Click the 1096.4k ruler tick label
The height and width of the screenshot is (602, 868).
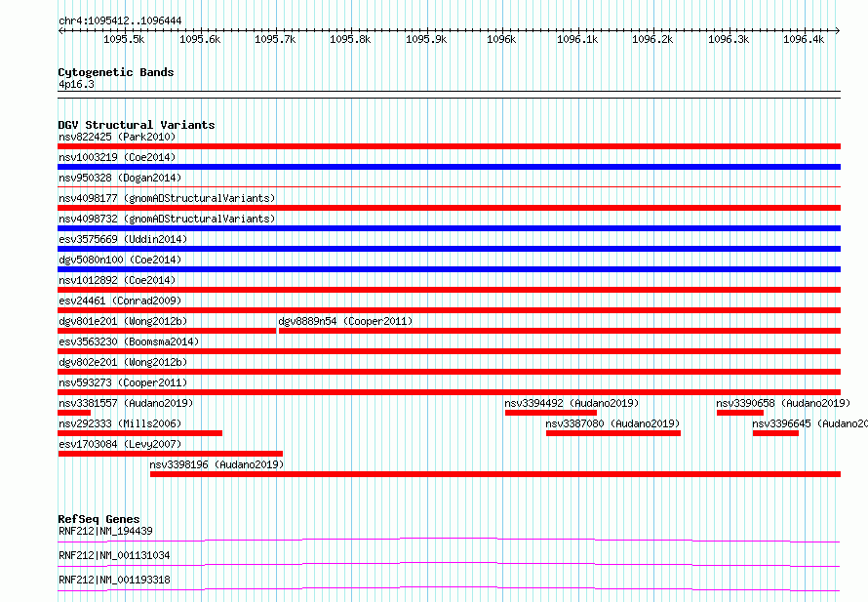pyautogui.click(x=804, y=39)
